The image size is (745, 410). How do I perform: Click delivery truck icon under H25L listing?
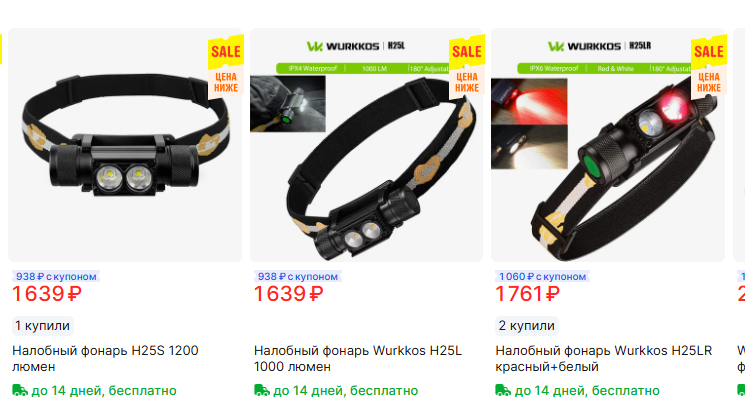click(262, 391)
